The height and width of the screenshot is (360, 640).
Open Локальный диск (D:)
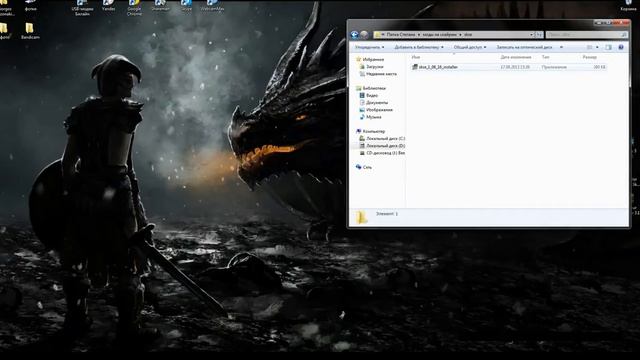[x=382, y=146]
